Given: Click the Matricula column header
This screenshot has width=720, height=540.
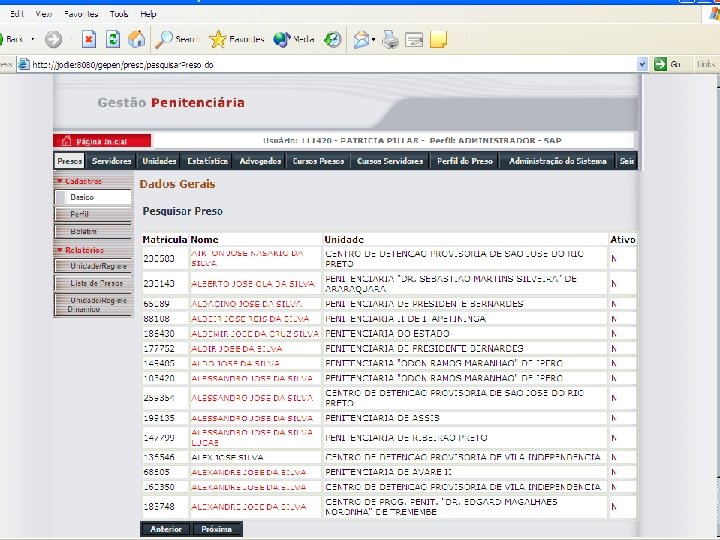Looking at the screenshot, I should [165, 239].
